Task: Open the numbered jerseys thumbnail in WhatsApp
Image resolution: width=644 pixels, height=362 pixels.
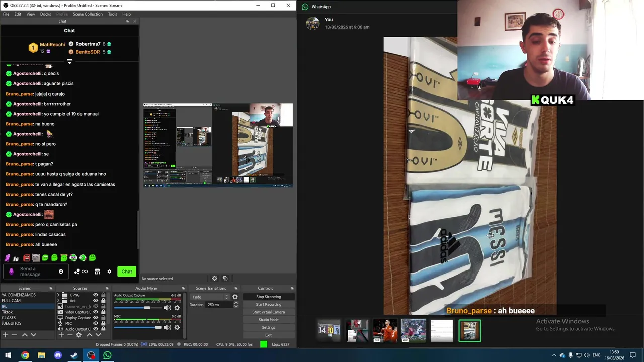Action: click(329, 330)
